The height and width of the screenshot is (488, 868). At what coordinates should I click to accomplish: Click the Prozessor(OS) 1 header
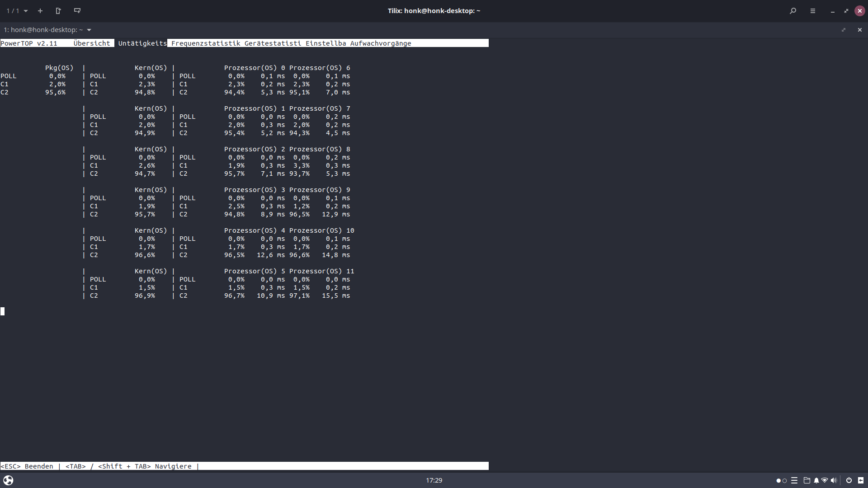click(255, 108)
